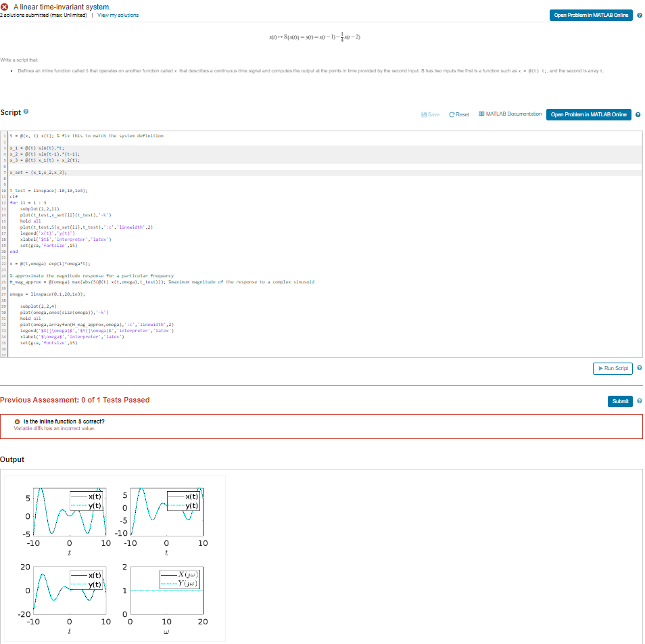645x644 pixels.
Task: Click the help icon beside the Submit button
Action: [x=639, y=401]
